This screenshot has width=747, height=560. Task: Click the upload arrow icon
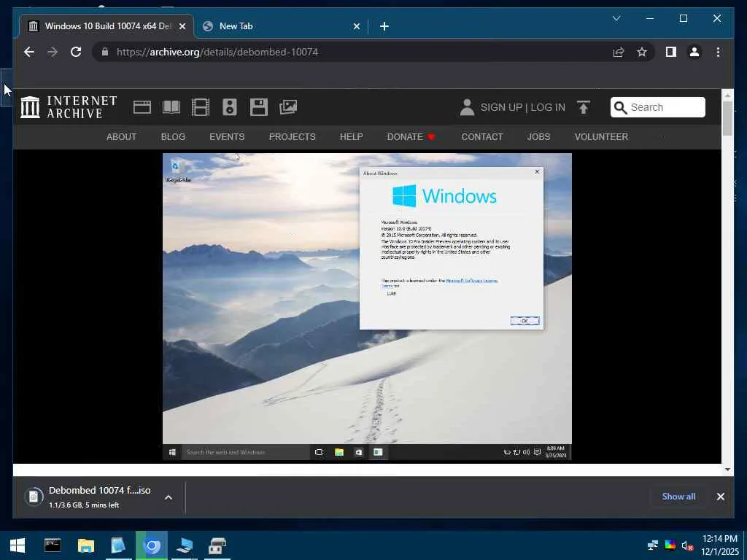tap(583, 107)
